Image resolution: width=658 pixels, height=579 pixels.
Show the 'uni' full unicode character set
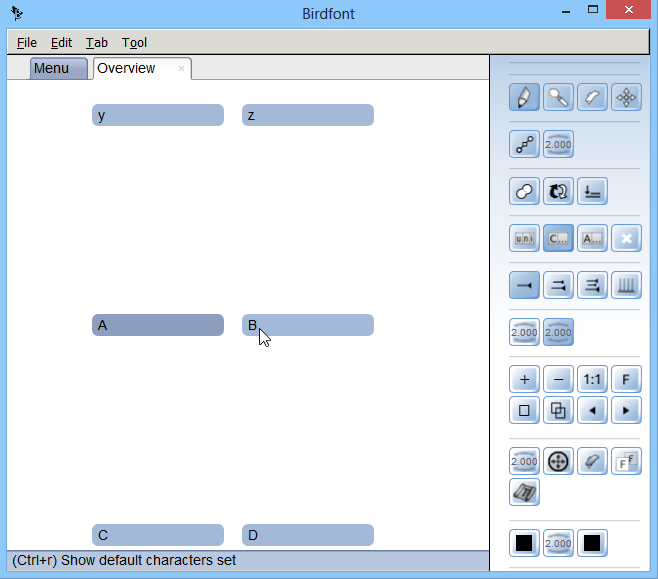pyautogui.click(x=524, y=238)
